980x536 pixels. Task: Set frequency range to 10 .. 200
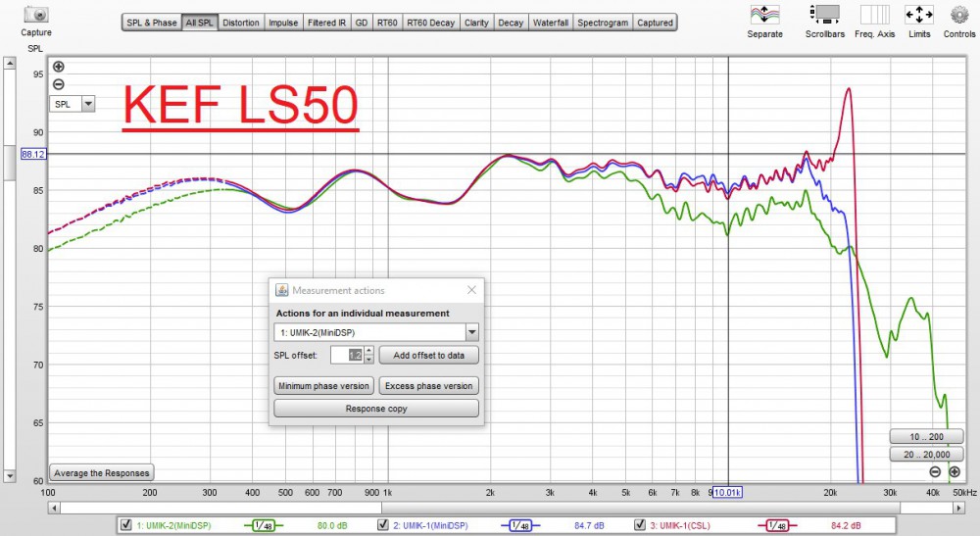tap(926, 437)
